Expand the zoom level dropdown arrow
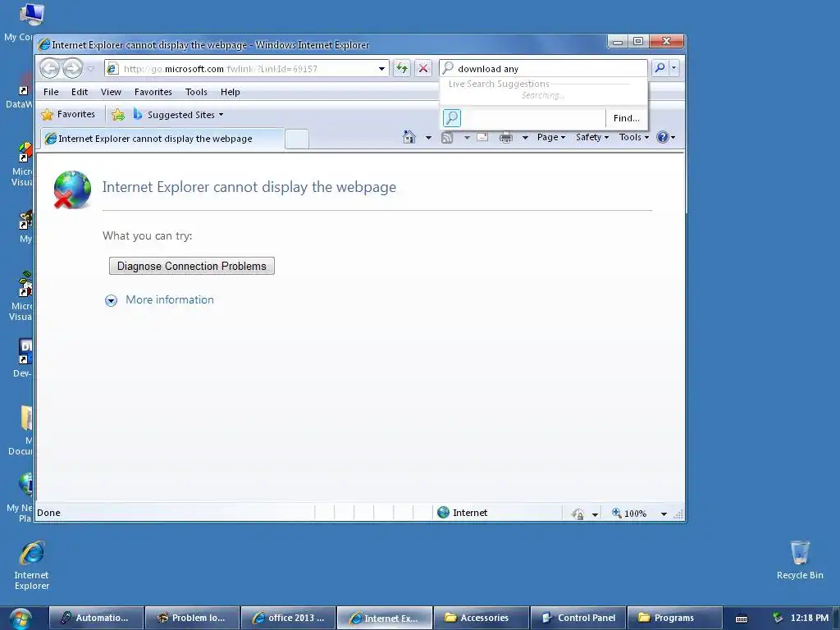Screen dimensions: 840x630 pos(664,514)
